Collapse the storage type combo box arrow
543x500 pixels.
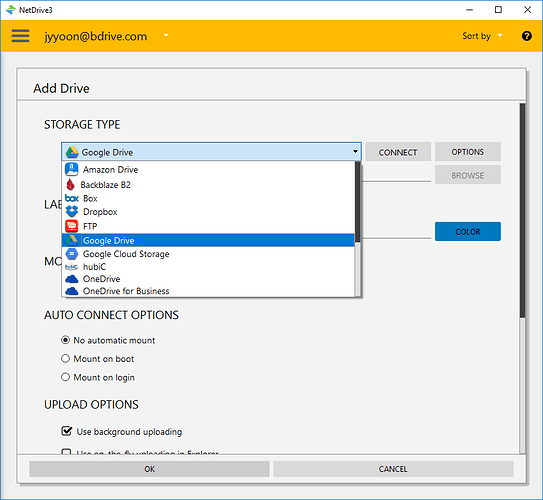(355, 152)
